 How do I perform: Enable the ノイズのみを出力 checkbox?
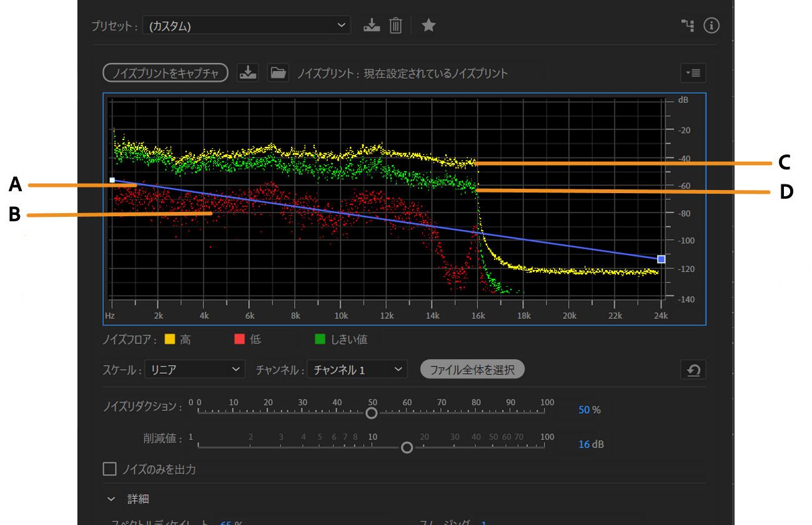click(110, 469)
